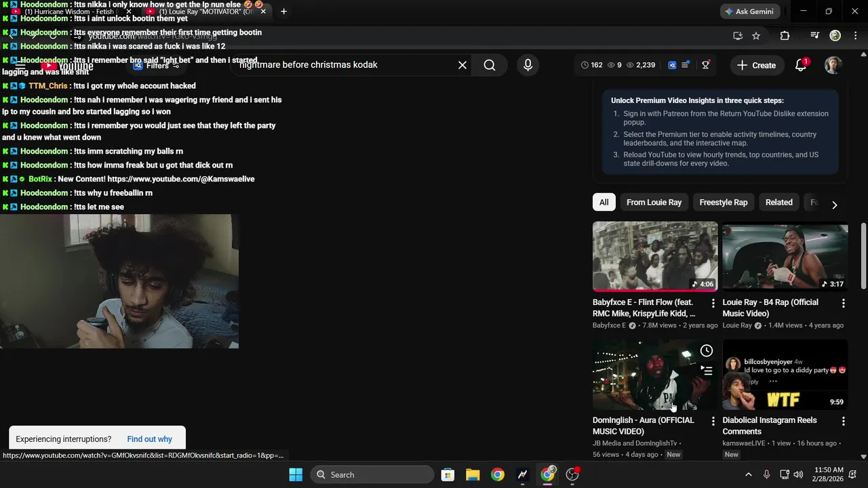Image resolution: width=868 pixels, height=488 pixels.
Task: Click the install app icon in address bar
Action: pos(737,36)
